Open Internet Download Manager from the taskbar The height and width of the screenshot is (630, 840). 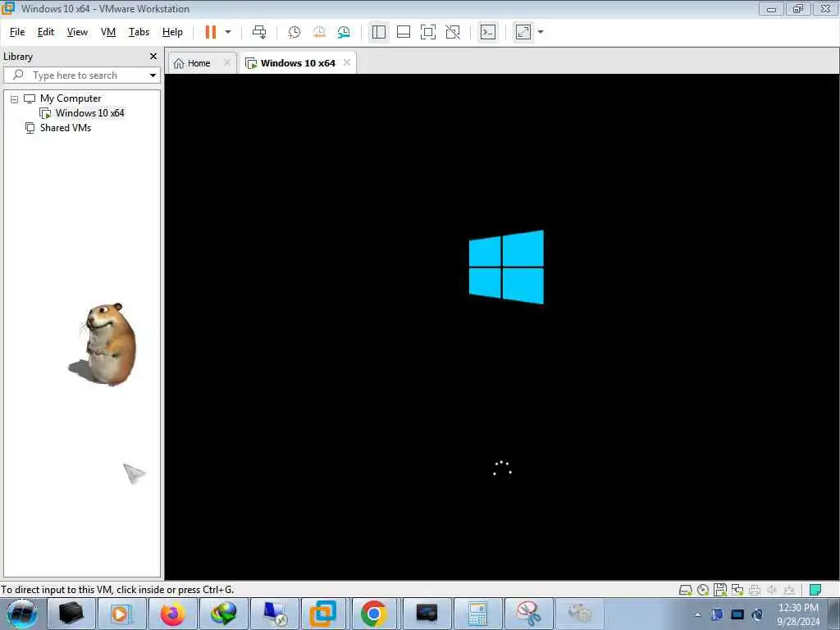(x=223, y=614)
